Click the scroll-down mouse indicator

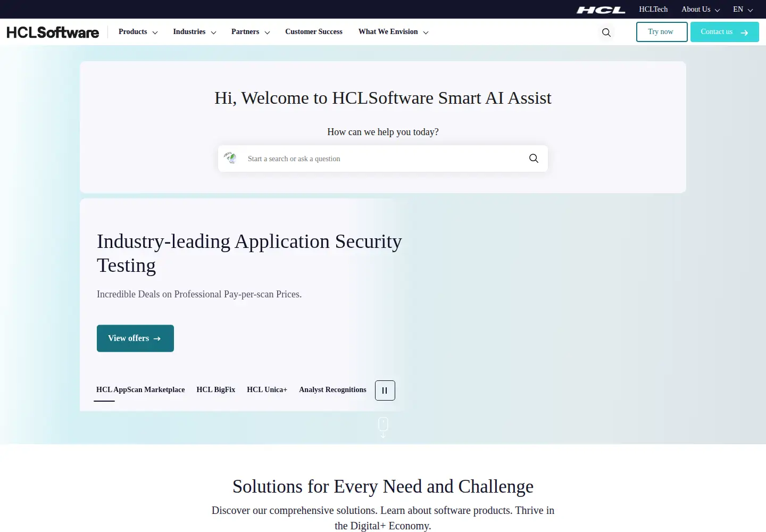pyautogui.click(x=383, y=427)
